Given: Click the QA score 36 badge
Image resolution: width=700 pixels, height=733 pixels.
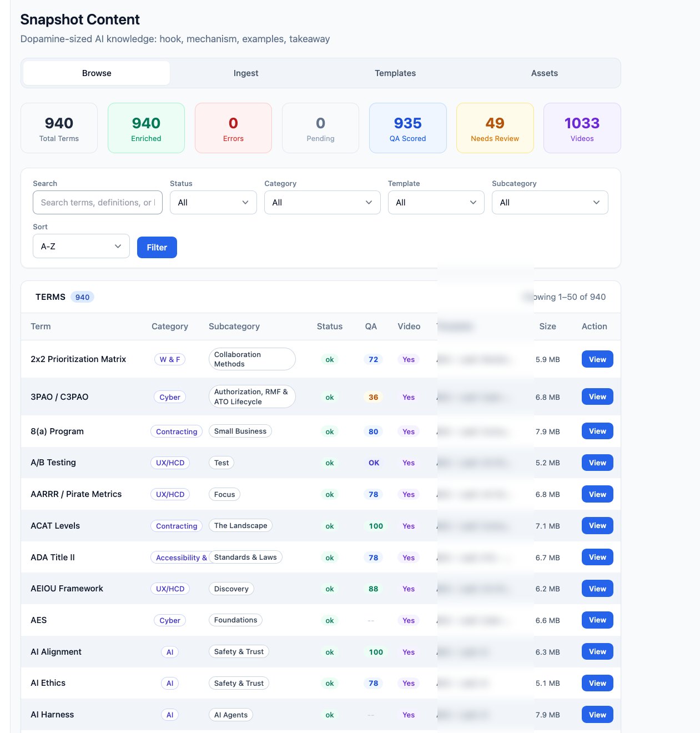Looking at the screenshot, I should tap(374, 397).
